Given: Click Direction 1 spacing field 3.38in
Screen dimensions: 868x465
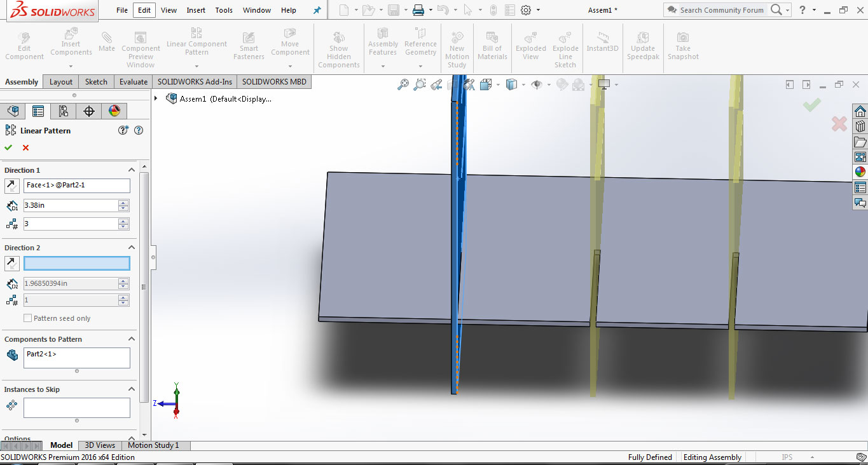Looking at the screenshot, I should [x=71, y=205].
